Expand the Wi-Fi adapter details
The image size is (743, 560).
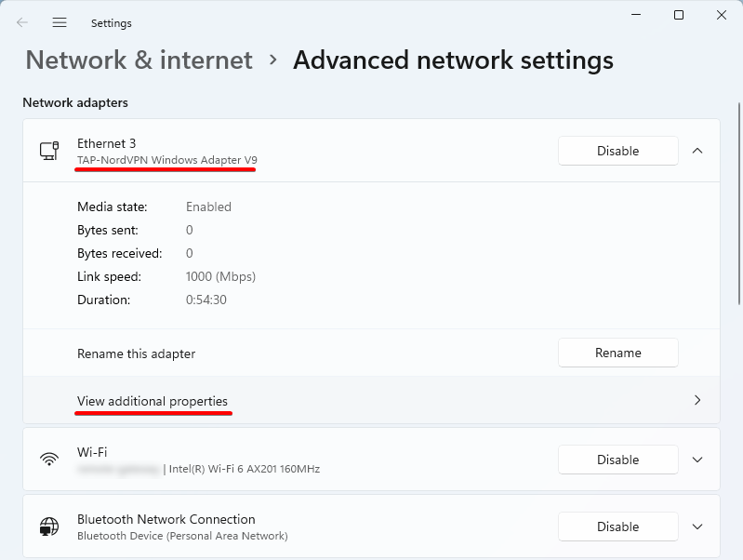[697, 460]
